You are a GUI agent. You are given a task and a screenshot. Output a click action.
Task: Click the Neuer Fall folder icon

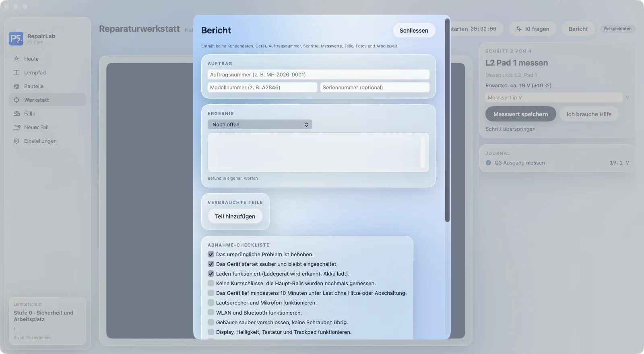(x=17, y=127)
